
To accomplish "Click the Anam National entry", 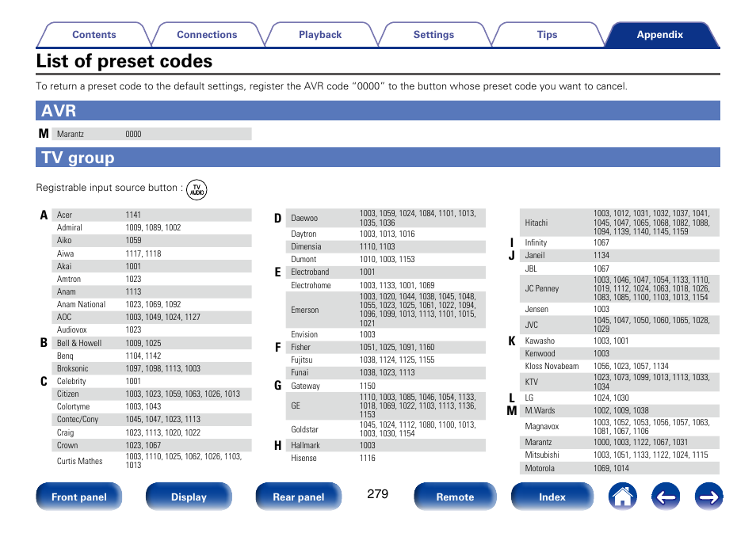I will click(151, 304).
